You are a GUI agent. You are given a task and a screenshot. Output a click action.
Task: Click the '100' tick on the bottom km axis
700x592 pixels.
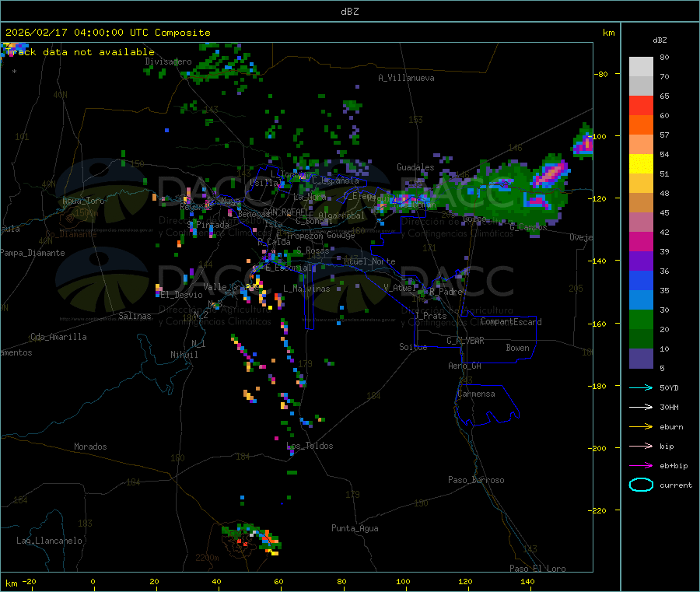pos(403,581)
